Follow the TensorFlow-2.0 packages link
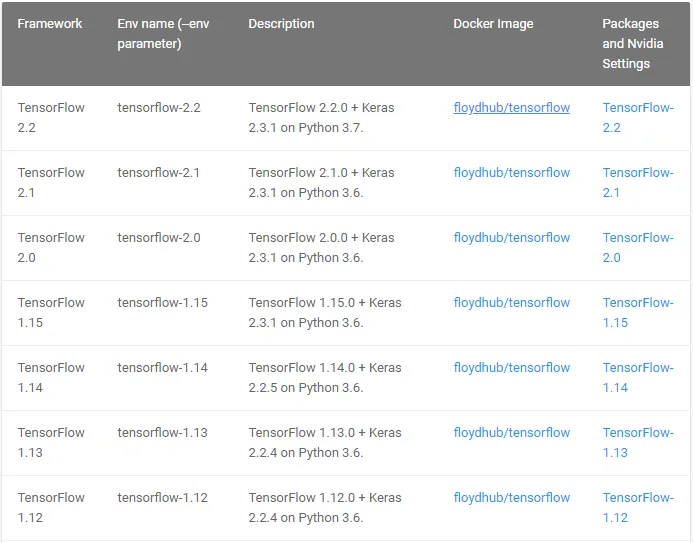 pyautogui.click(x=637, y=248)
